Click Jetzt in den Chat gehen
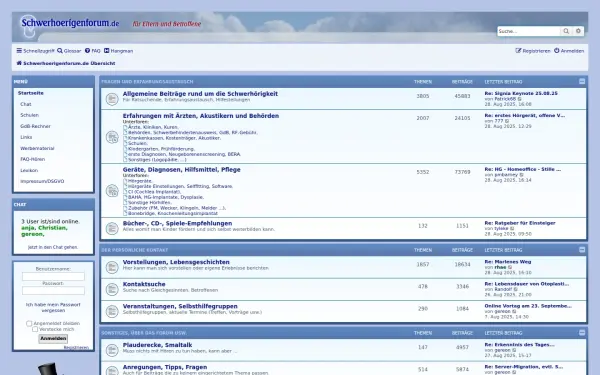The image size is (600, 375). pos(53,247)
